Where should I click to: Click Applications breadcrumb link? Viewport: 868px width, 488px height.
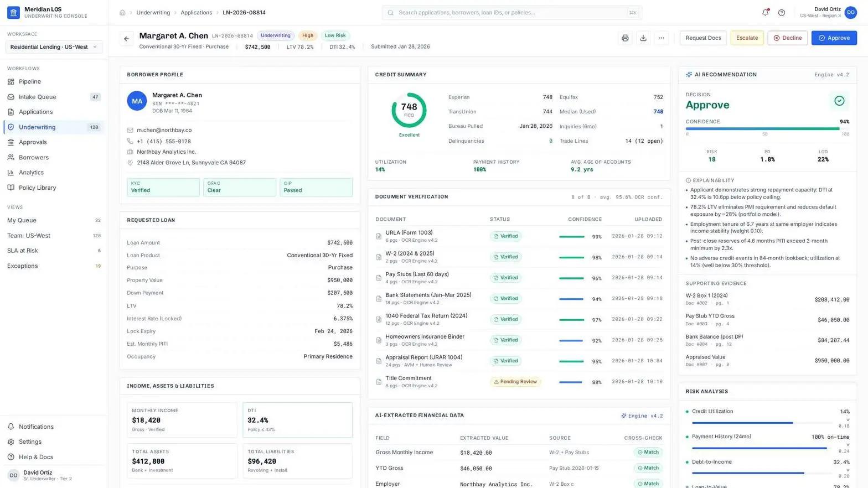[x=196, y=12]
